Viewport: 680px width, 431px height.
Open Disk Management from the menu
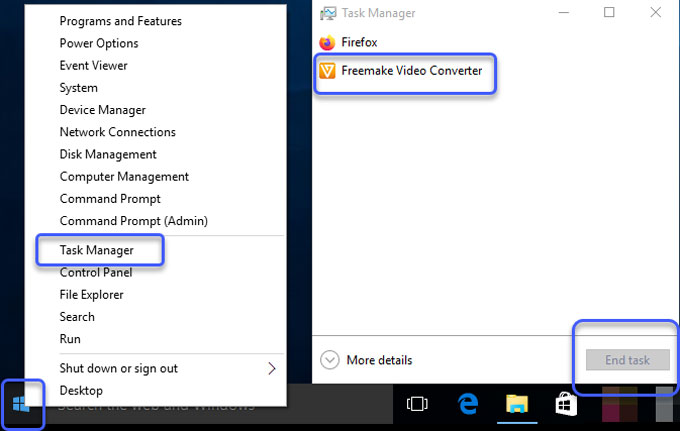tap(108, 154)
